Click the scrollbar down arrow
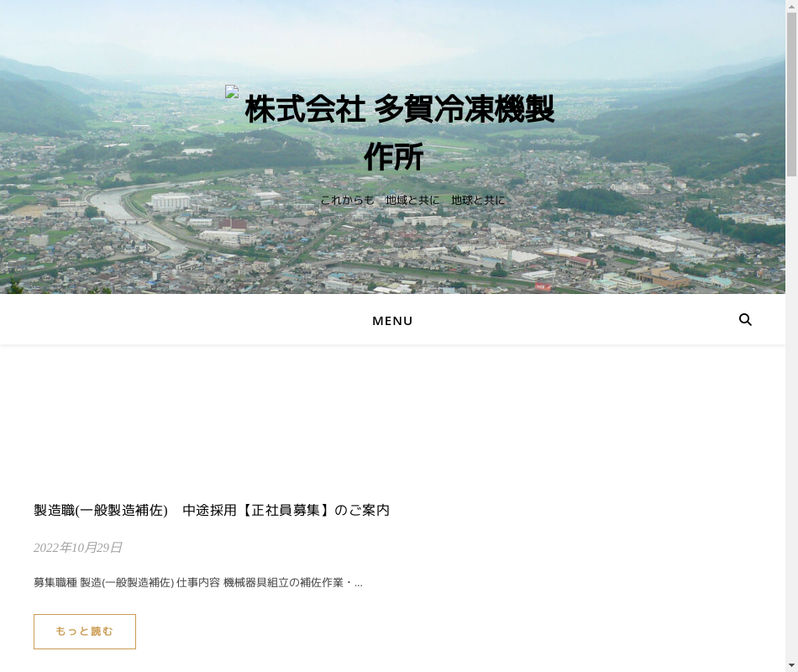The image size is (798, 672). coord(791,664)
